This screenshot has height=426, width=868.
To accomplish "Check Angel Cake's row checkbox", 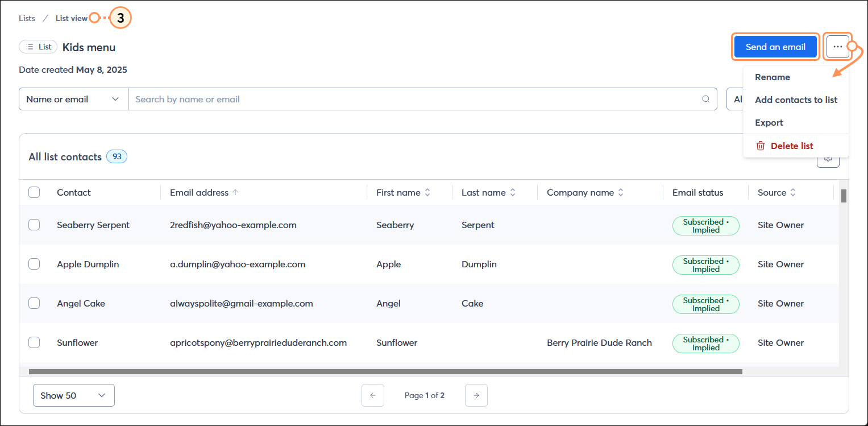I will [x=34, y=303].
